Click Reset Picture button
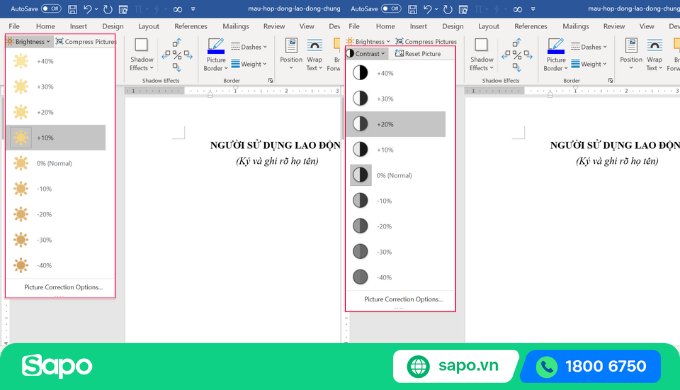Viewport: 680px width, 390px height. 418,54
